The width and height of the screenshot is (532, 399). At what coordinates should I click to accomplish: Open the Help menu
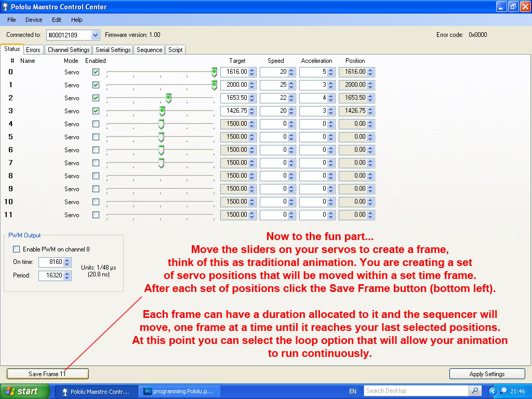click(x=77, y=20)
